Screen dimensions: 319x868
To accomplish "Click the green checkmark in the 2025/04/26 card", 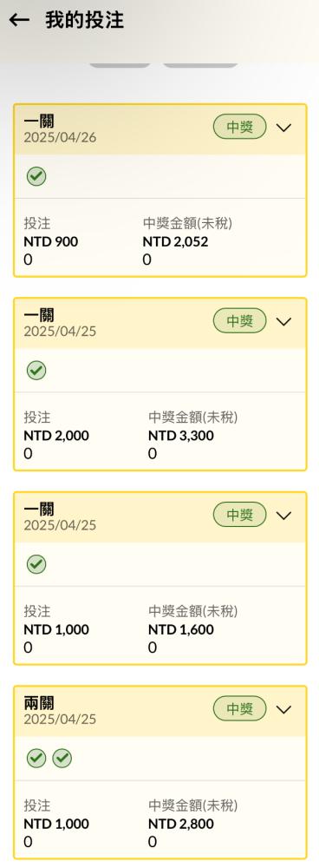I will point(36,176).
